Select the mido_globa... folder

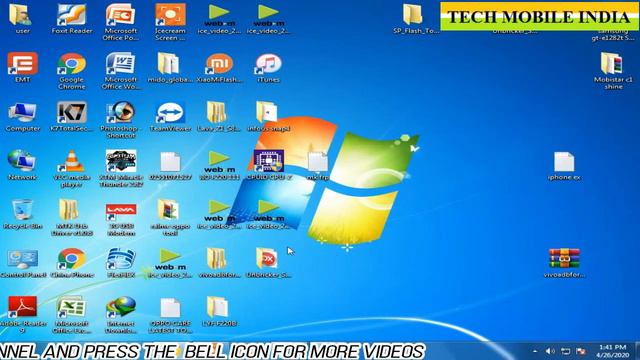[x=169, y=64]
